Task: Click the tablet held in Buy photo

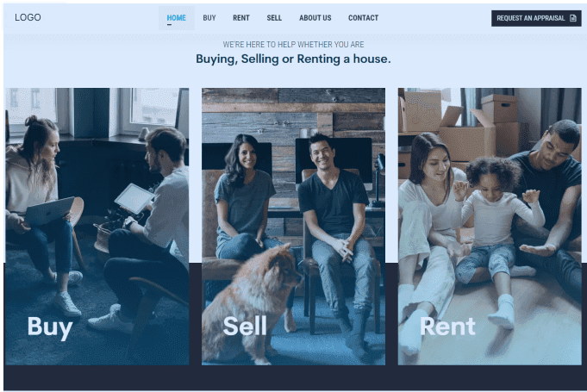Action: [134, 198]
